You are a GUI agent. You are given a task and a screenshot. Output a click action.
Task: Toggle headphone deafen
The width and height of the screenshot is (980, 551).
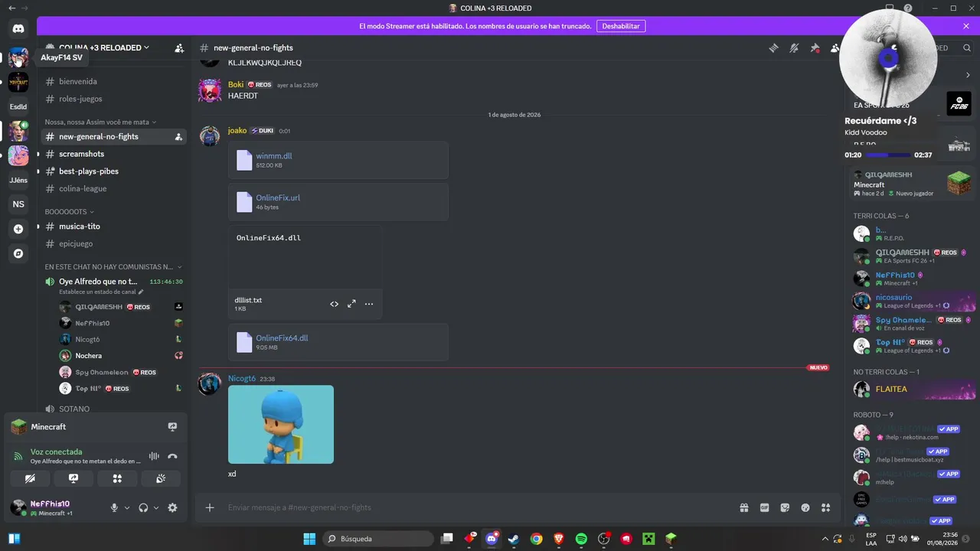143,507
